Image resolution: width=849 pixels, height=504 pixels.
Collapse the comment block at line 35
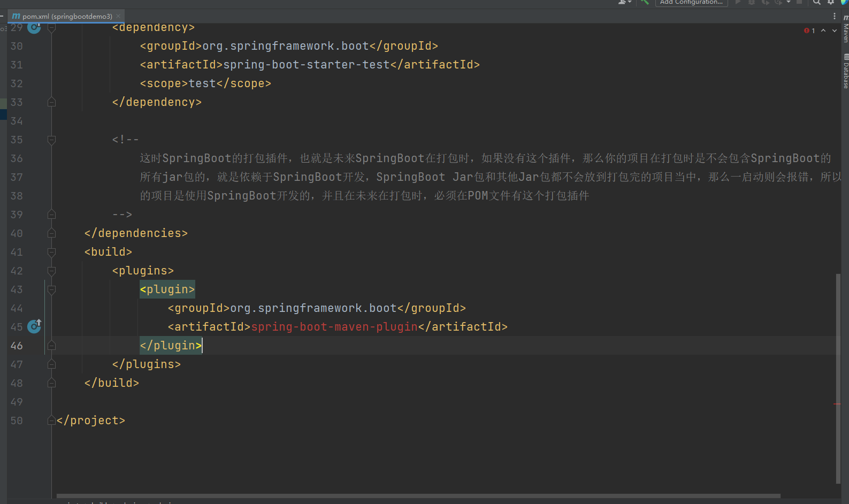click(x=51, y=140)
